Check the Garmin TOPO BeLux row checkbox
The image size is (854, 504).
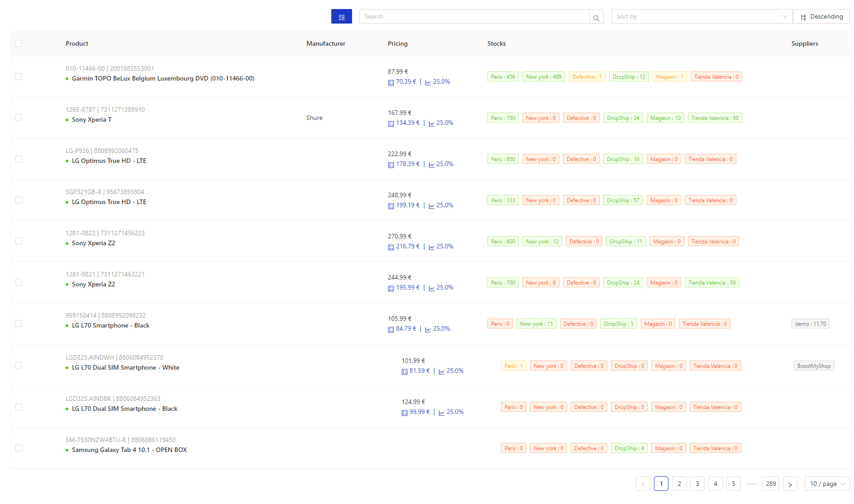[19, 76]
